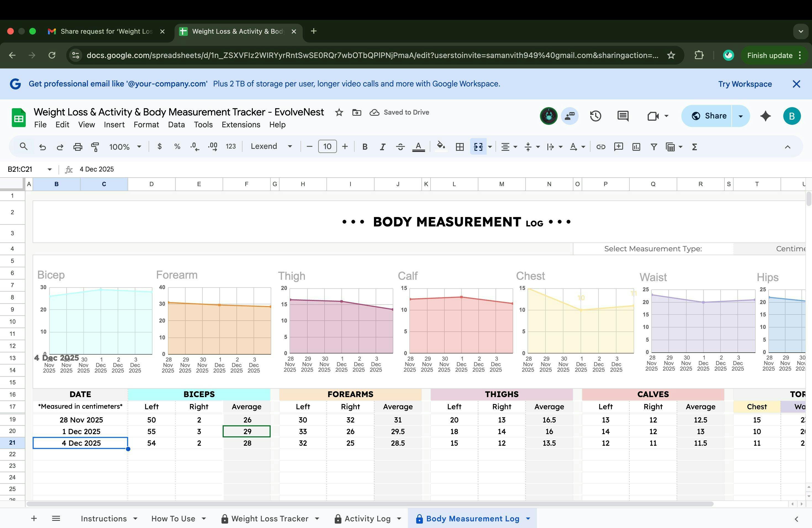Open the comments panel icon

point(623,116)
